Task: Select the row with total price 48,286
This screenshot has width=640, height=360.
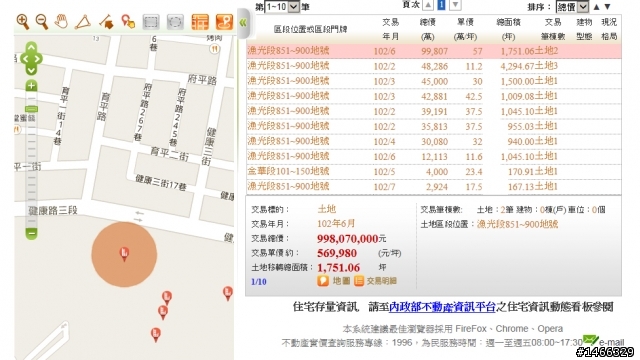Action: click(x=434, y=66)
